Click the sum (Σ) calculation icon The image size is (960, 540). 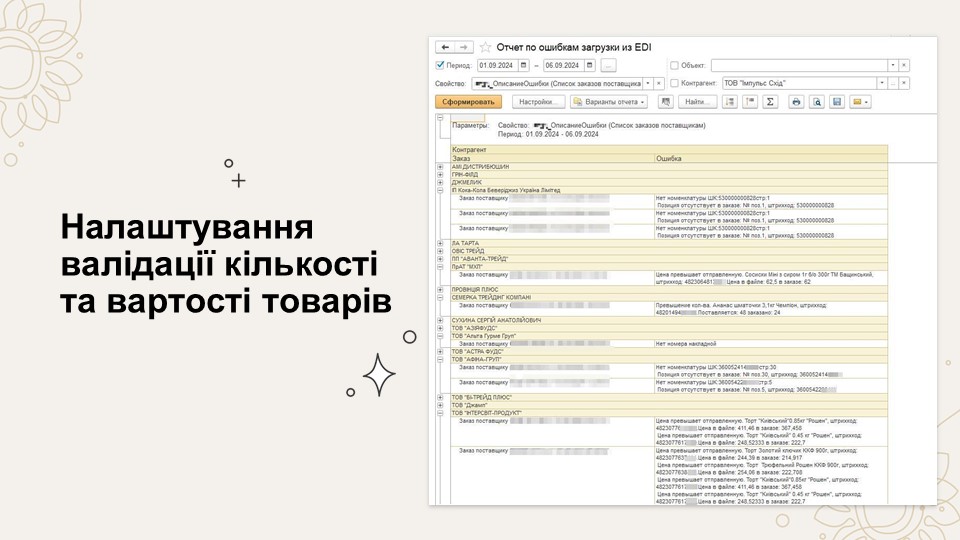(770, 102)
